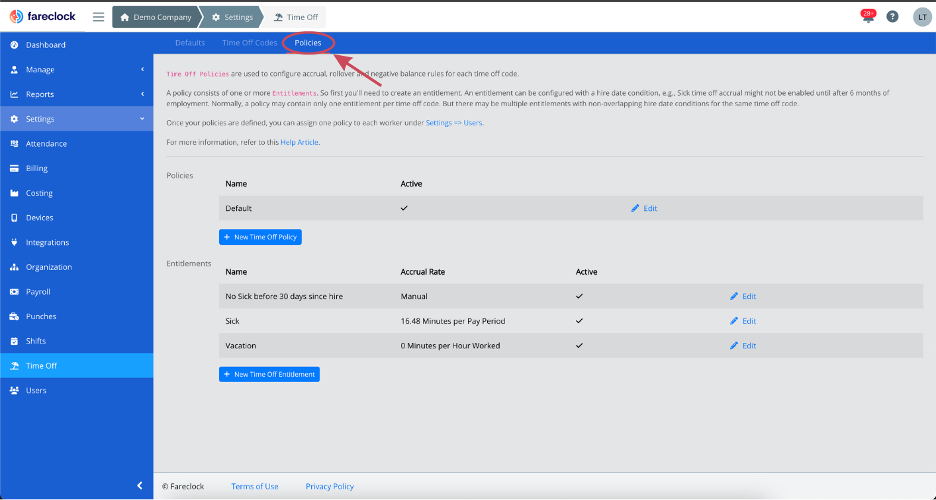The image size is (936, 500).
Task: Click New Time Off Entitlement button
Action: click(x=269, y=374)
